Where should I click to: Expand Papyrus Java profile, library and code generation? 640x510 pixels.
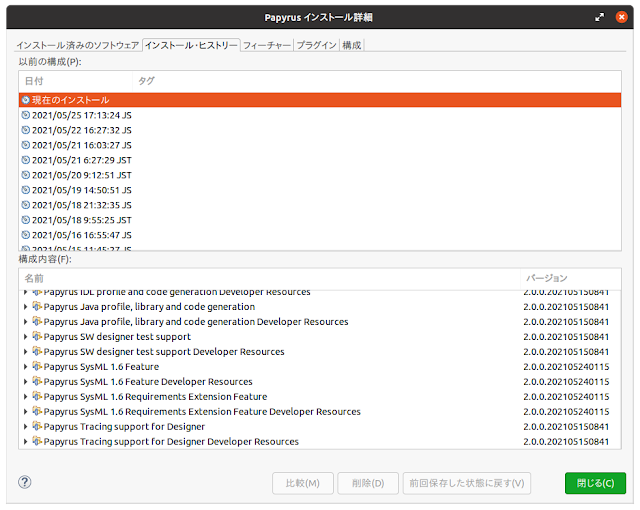[25, 307]
